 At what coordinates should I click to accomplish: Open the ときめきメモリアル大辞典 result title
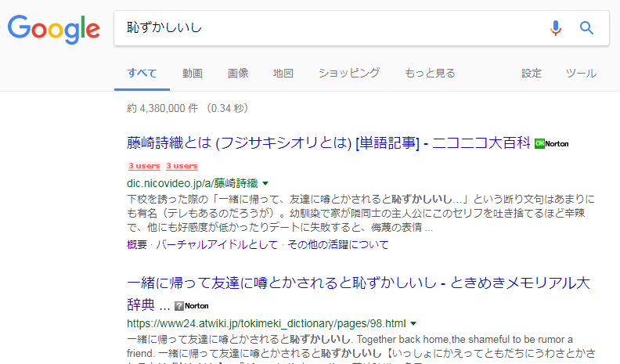359,294
